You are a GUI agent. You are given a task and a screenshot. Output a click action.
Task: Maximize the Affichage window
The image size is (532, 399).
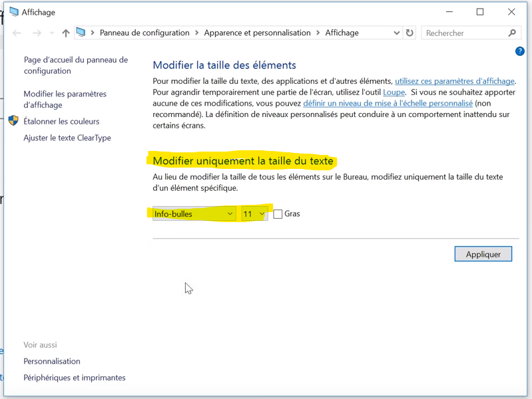480,12
